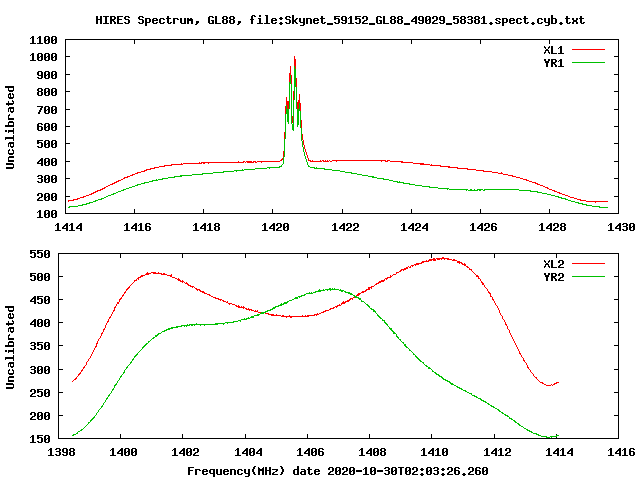The height and width of the screenshot is (480, 640).
Task: Click the Frequency(MHz) date axis label
Action: 338,471
